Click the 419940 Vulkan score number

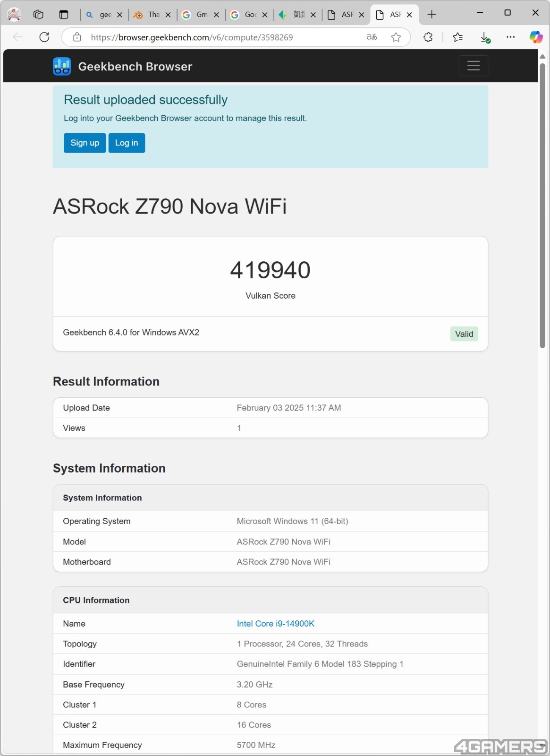271,270
